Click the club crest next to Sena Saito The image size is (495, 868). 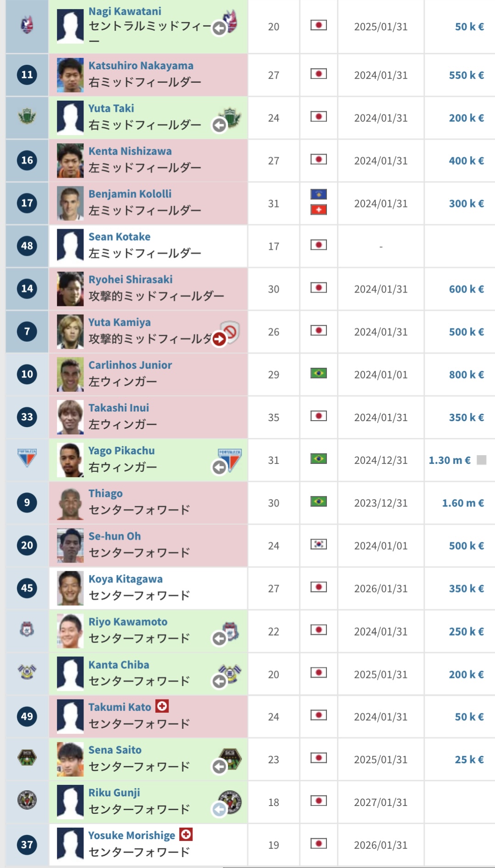click(x=230, y=759)
